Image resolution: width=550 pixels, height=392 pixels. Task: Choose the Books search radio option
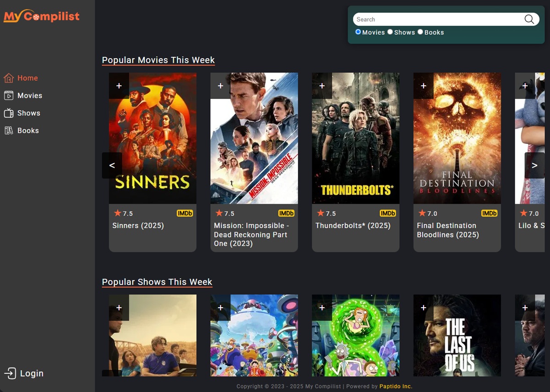420,32
